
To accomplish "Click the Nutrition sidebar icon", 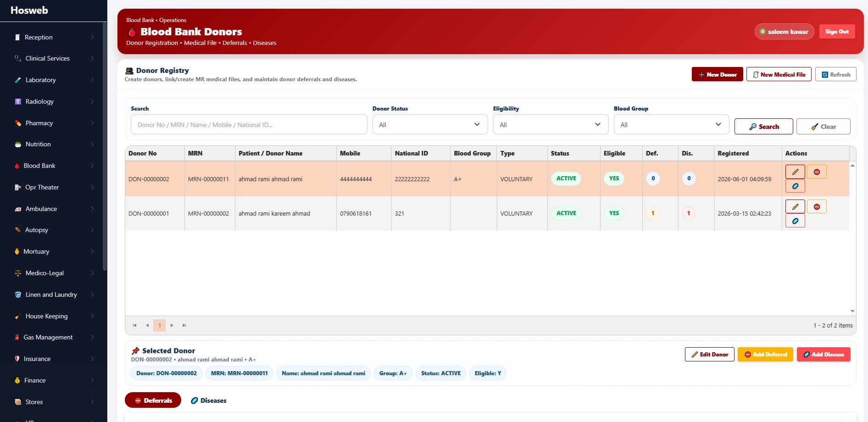I will [x=18, y=144].
